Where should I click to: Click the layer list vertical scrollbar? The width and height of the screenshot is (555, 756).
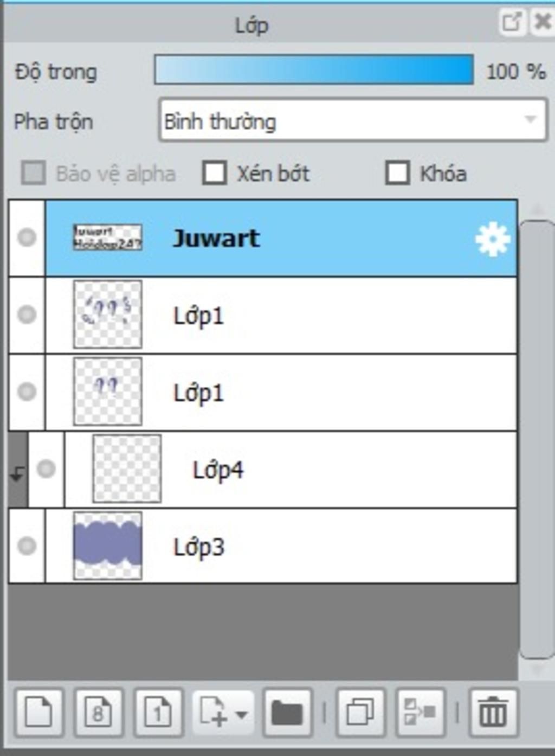pyautogui.click(x=537, y=439)
